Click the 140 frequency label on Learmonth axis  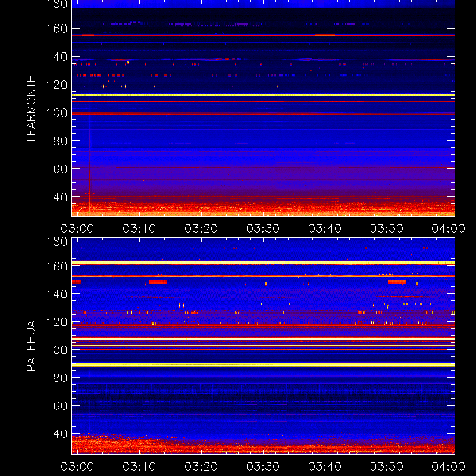(x=57, y=57)
